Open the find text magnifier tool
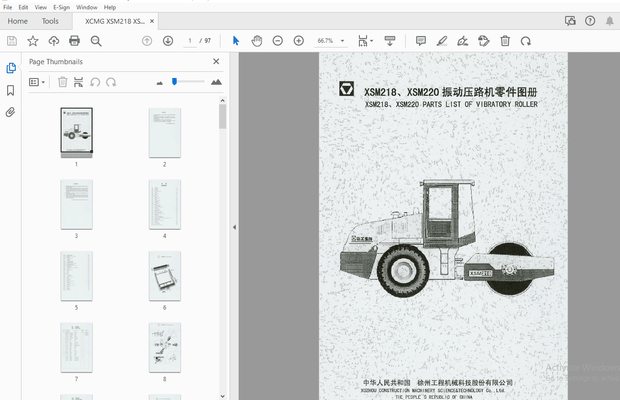 (x=96, y=41)
